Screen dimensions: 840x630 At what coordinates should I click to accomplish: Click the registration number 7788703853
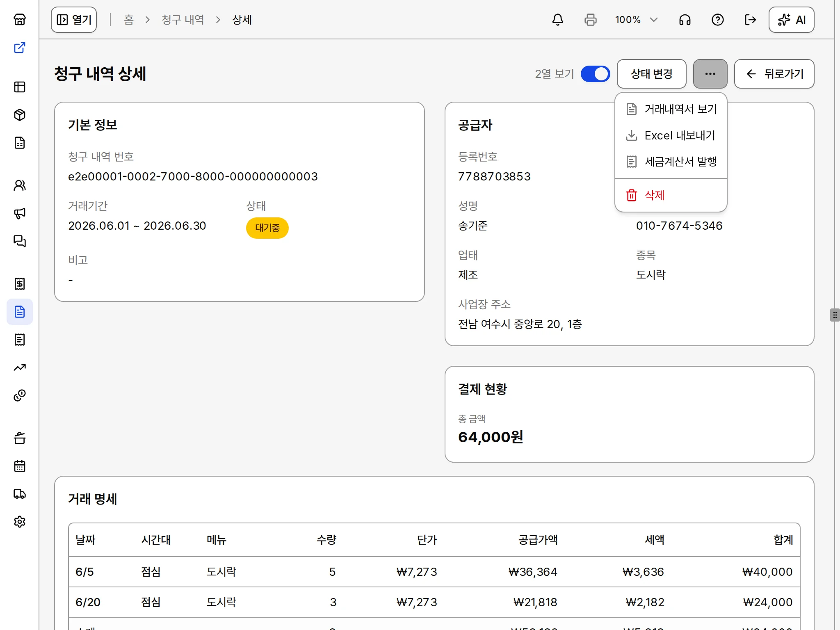494,176
